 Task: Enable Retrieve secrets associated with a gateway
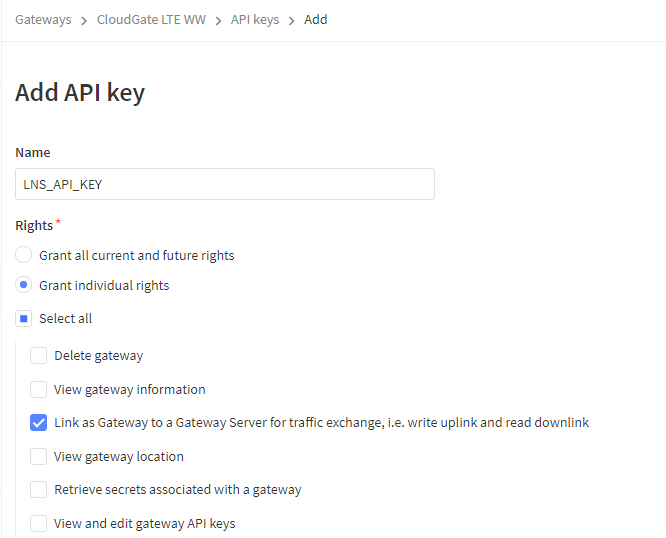point(38,490)
